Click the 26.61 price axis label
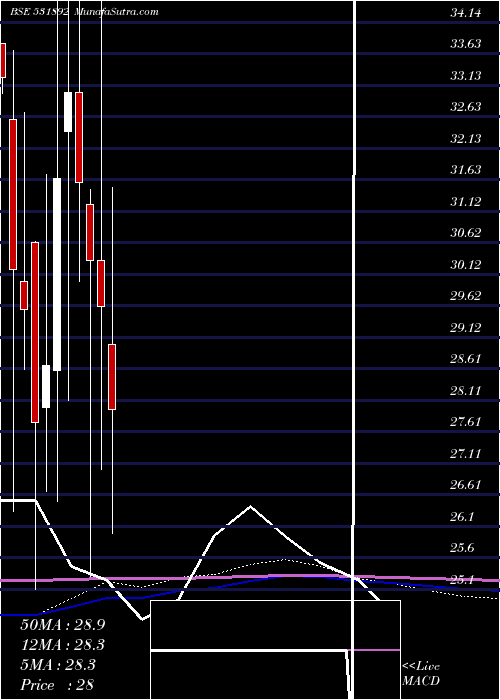 pyautogui.click(x=466, y=485)
